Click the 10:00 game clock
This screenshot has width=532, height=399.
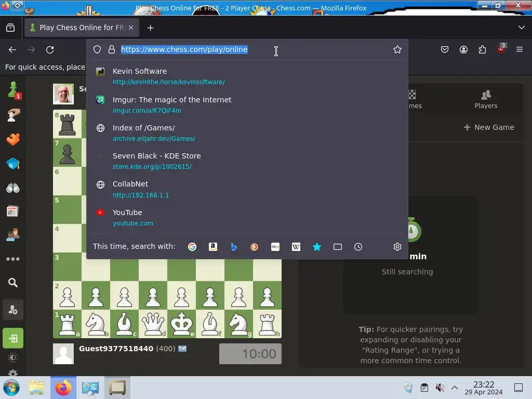(x=250, y=354)
